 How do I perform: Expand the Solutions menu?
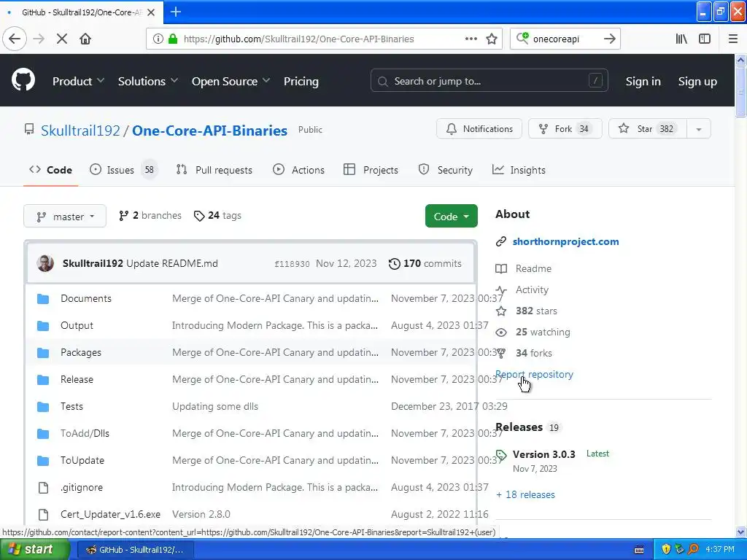point(147,82)
